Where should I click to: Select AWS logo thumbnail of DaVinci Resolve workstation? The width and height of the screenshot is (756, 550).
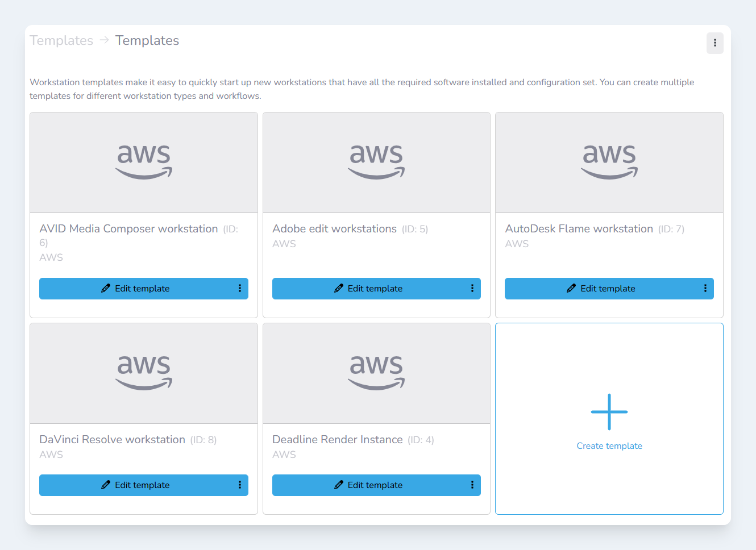pyautogui.click(x=144, y=373)
